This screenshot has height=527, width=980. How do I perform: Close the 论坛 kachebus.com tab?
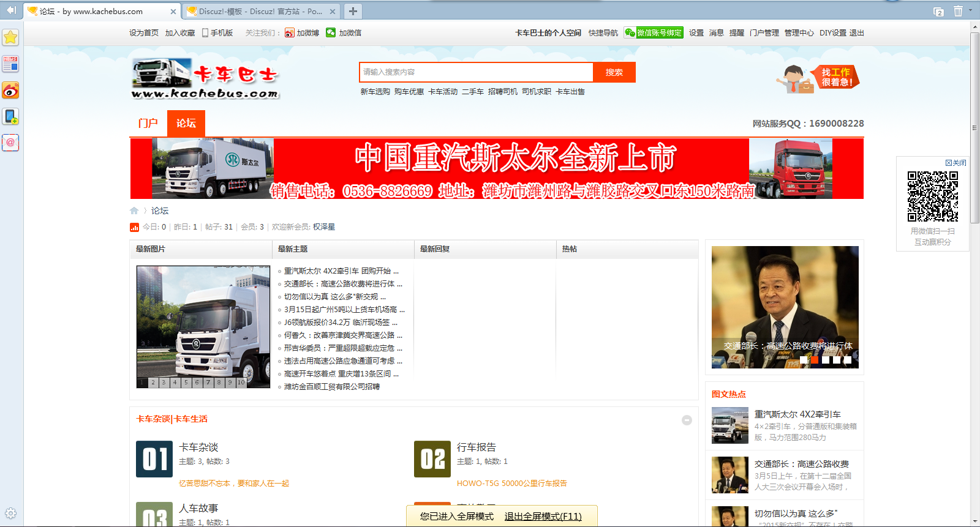173,11
